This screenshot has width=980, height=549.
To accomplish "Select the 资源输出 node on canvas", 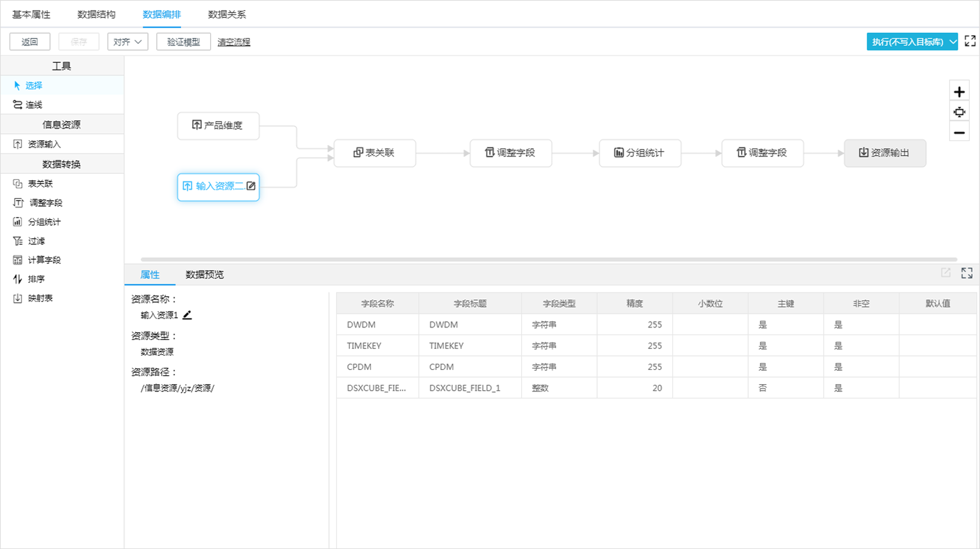I will pyautogui.click(x=884, y=153).
